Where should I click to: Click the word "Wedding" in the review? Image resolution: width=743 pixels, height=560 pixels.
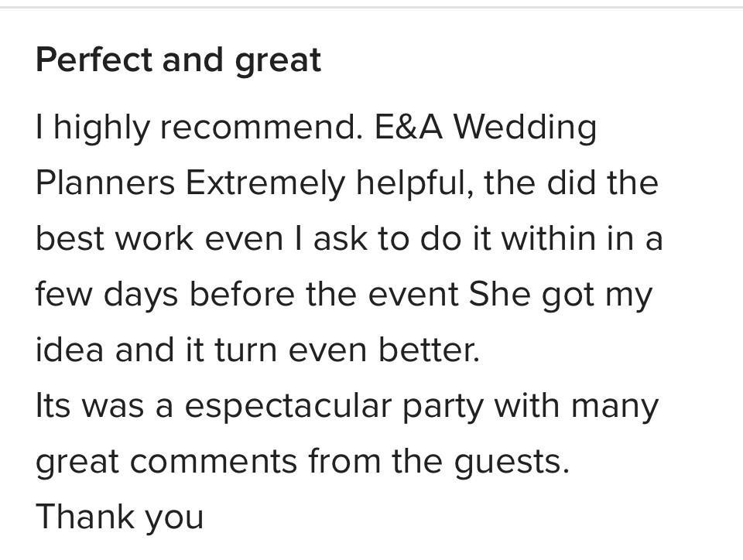[x=524, y=128]
